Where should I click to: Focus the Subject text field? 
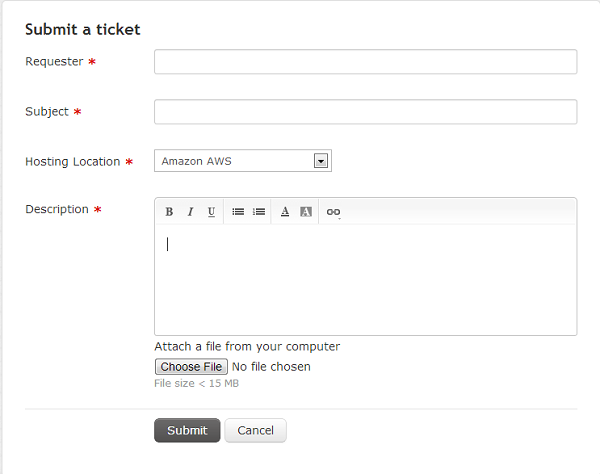365,112
